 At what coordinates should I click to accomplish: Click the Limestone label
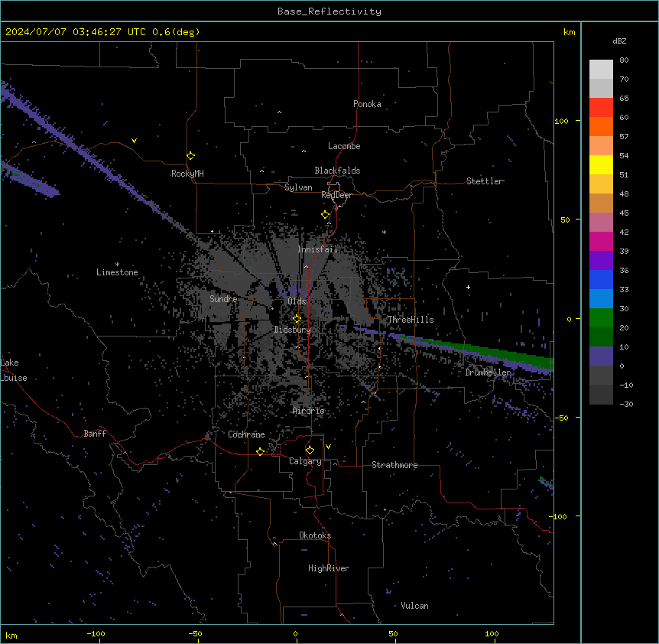pos(117,272)
